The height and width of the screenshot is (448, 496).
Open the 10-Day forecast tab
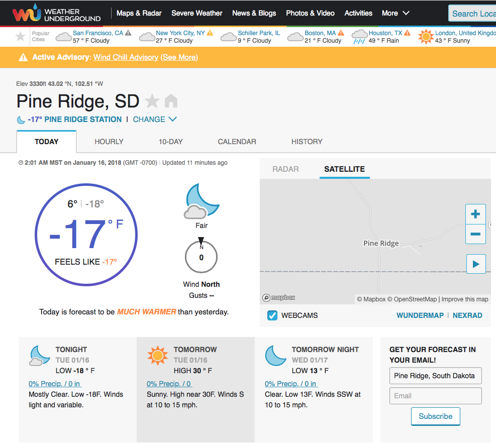point(171,142)
